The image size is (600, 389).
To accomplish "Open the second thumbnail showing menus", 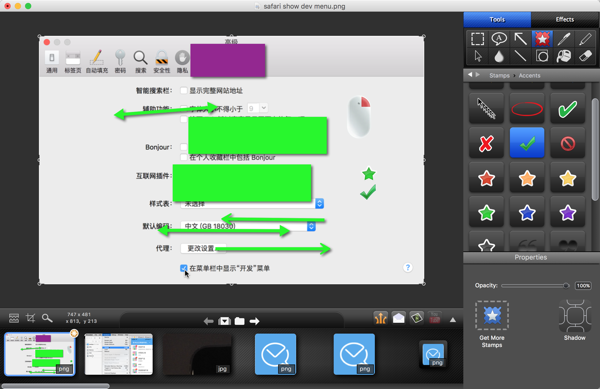I will pyautogui.click(x=119, y=354).
